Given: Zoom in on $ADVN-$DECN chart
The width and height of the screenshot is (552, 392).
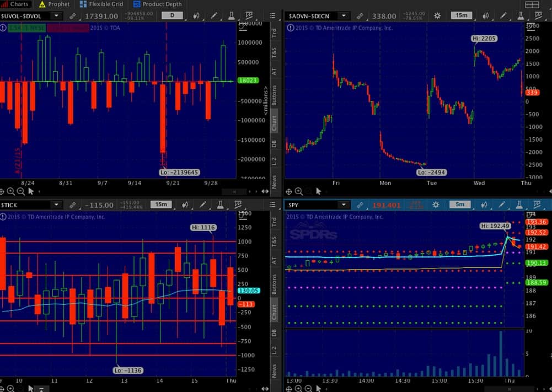Looking at the screenshot, I should click(299, 191).
